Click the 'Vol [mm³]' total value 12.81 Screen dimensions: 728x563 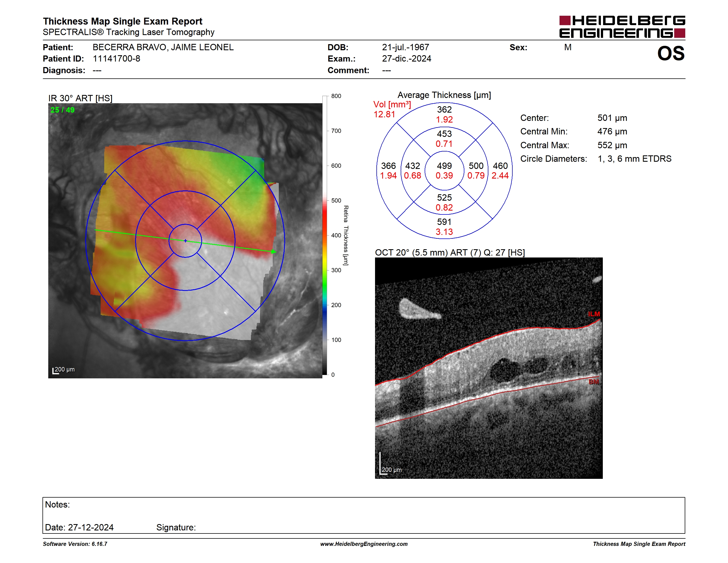point(384,115)
